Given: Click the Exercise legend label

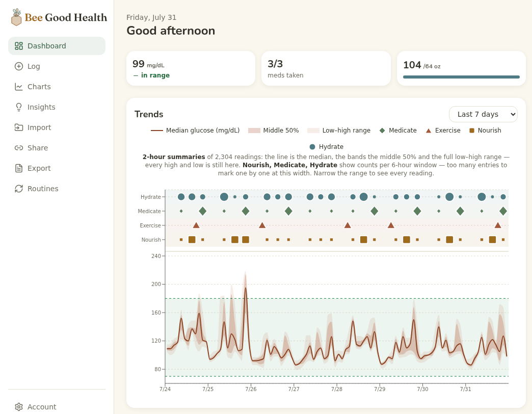Looking at the screenshot, I should (x=447, y=131).
